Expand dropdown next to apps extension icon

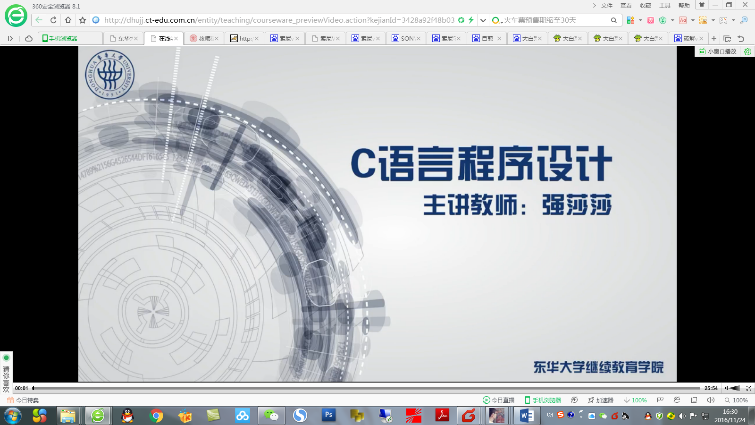(x=640, y=20)
